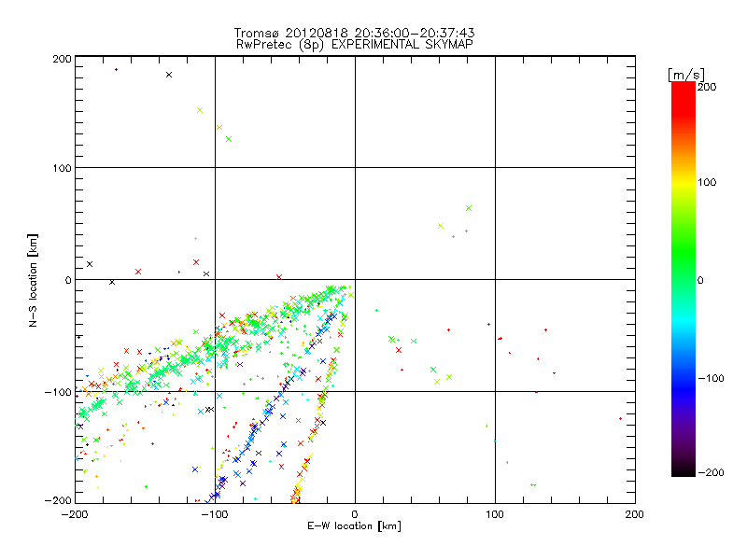747x560 pixels.
Task: Click the y-axis tick label '-100'
Action: (x=58, y=392)
